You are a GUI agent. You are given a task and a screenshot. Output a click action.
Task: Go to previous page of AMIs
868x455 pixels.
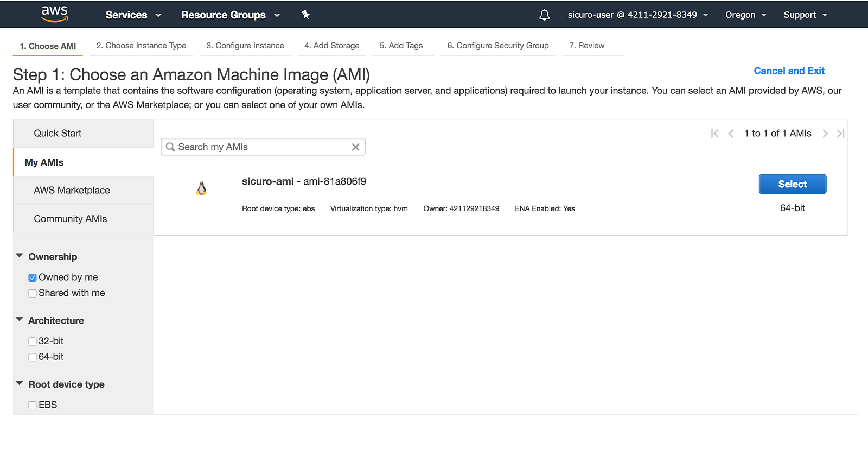point(731,134)
